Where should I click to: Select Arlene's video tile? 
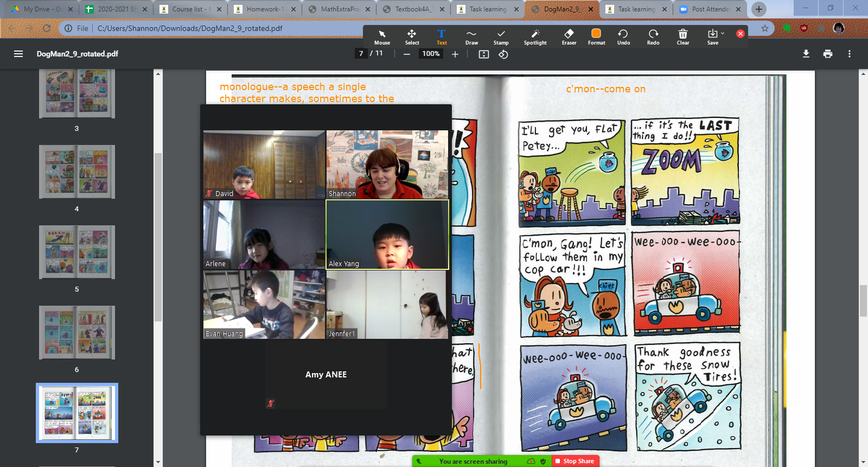click(x=264, y=235)
